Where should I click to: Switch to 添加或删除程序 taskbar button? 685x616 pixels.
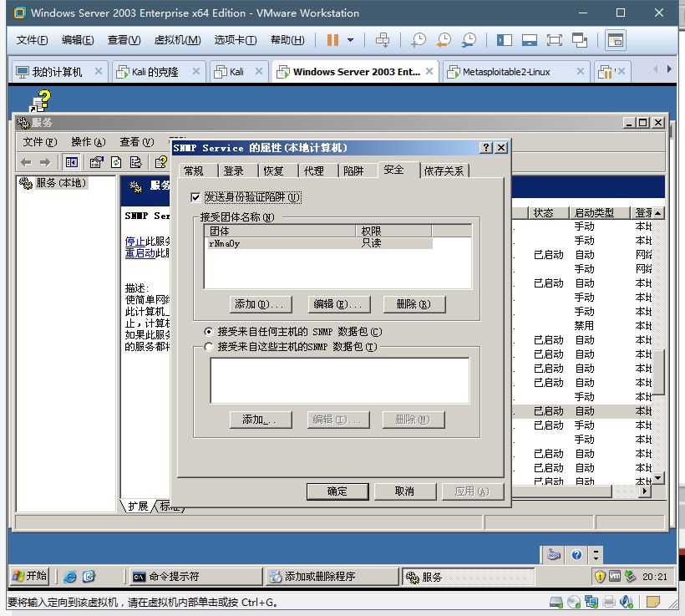tap(332, 577)
